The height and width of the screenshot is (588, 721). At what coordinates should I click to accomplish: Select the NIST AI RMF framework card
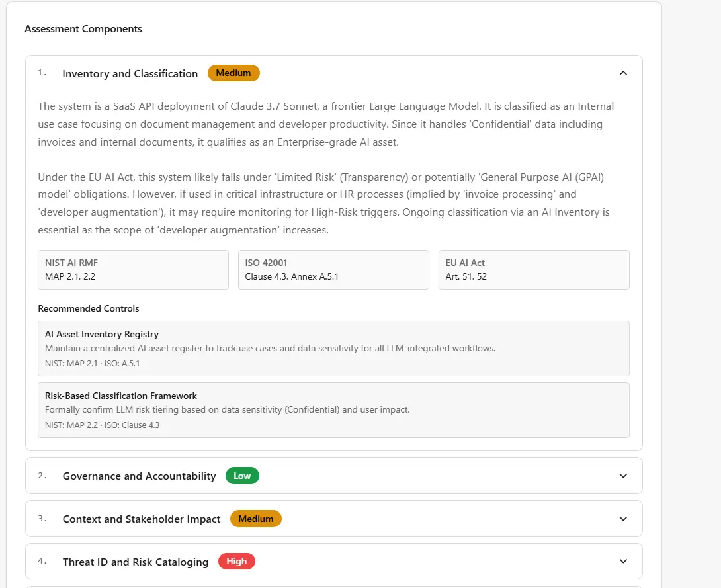point(133,270)
